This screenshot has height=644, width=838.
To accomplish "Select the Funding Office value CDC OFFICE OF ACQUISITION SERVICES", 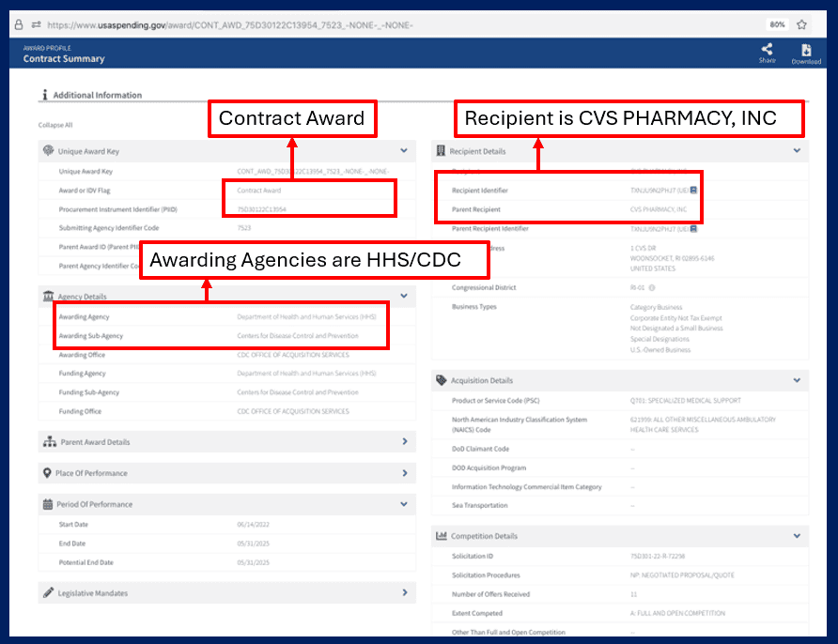I will click(x=293, y=411).
